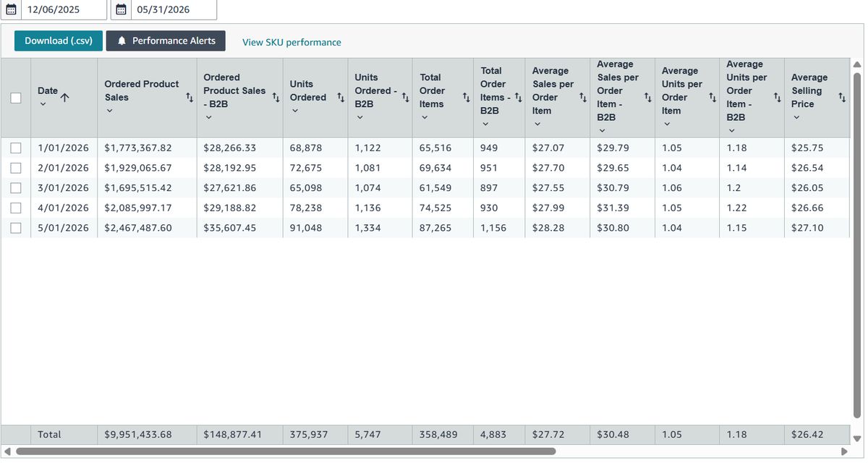The height and width of the screenshot is (471, 868).
Task: Expand Total Order Items - B2B chevron
Action: coord(485,124)
